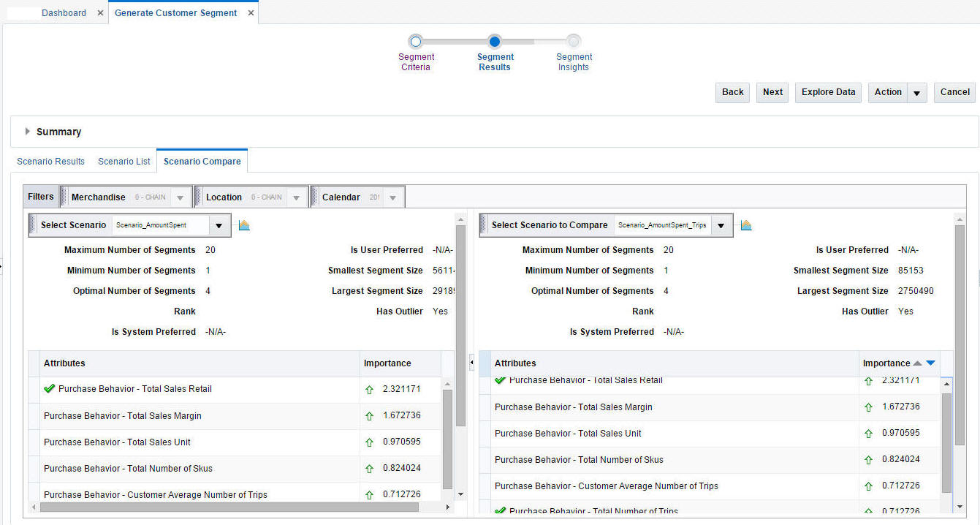Click up arrow beside left 1.672736
The image size is (980, 525).
coord(369,416)
